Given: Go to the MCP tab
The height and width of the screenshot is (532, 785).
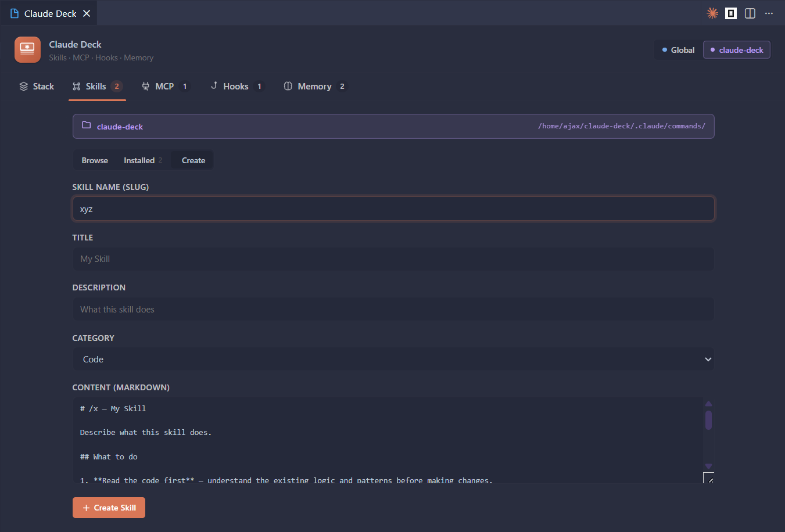Looking at the screenshot, I should [x=166, y=87].
